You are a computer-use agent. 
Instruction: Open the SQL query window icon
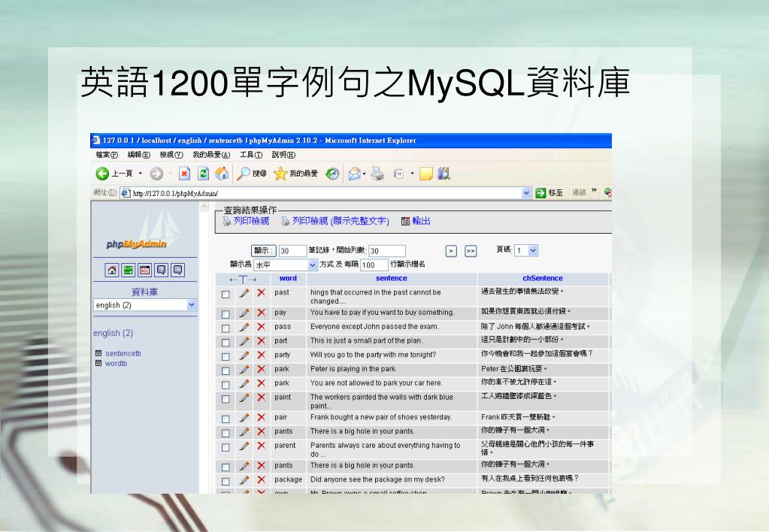pos(144,270)
